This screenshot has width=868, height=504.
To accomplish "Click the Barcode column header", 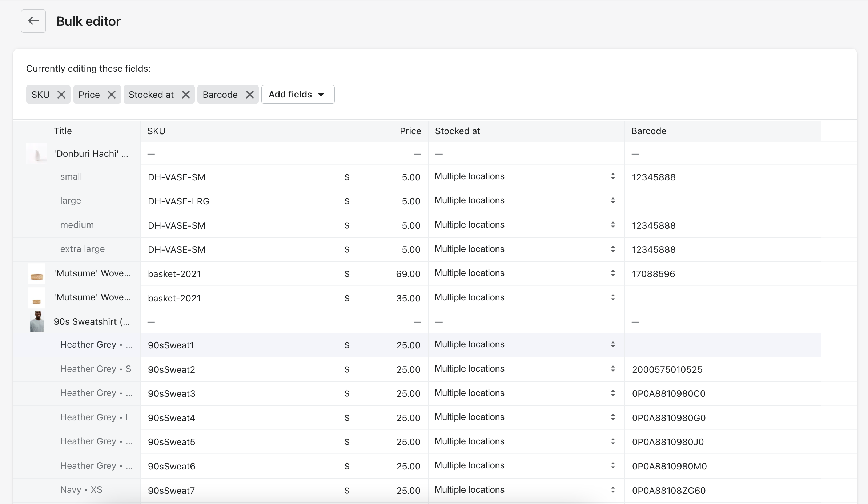I will point(648,131).
